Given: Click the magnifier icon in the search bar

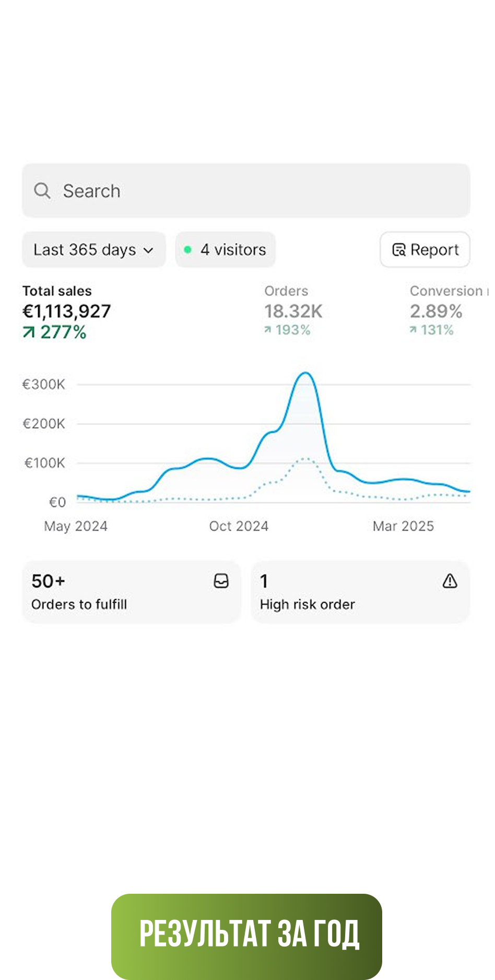Looking at the screenshot, I should (42, 191).
